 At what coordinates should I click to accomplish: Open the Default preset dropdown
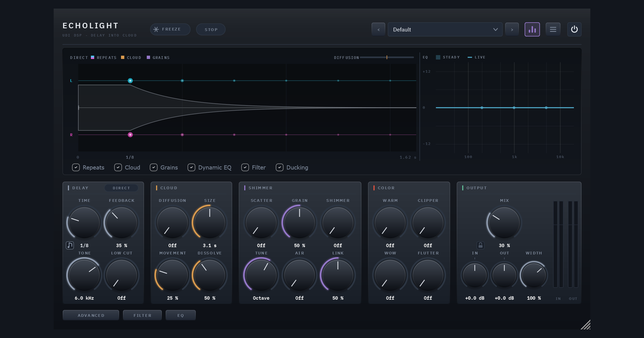(445, 30)
